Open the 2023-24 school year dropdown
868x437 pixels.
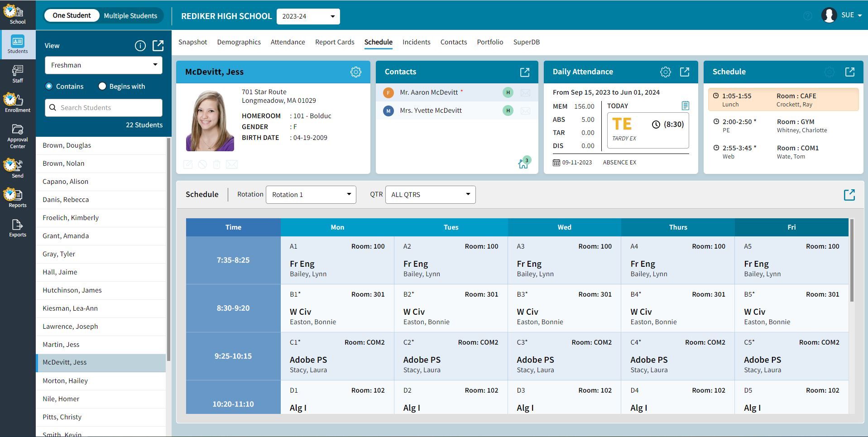308,16
